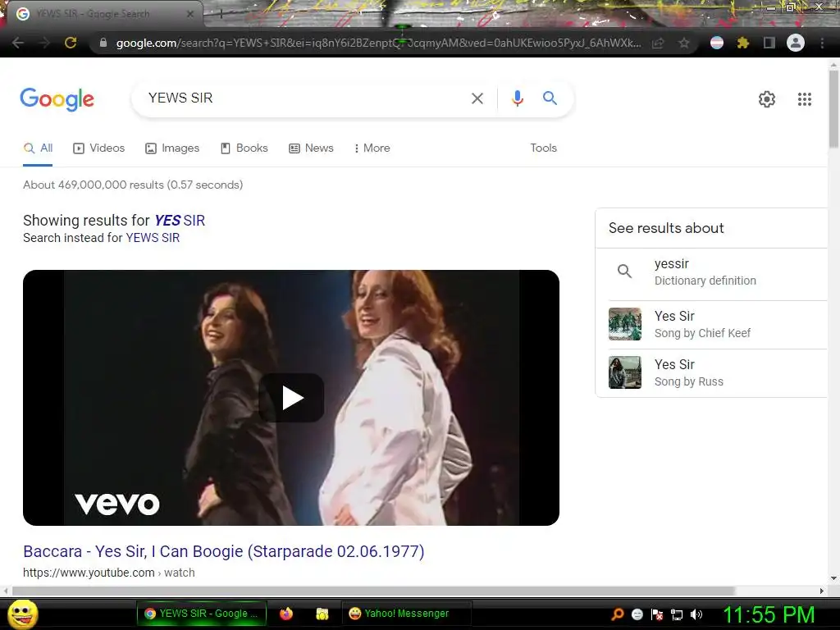This screenshot has height=630, width=840.
Task: Open the Chief Keef Yes Sir thumbnail
Action: [x=624, y=324]
